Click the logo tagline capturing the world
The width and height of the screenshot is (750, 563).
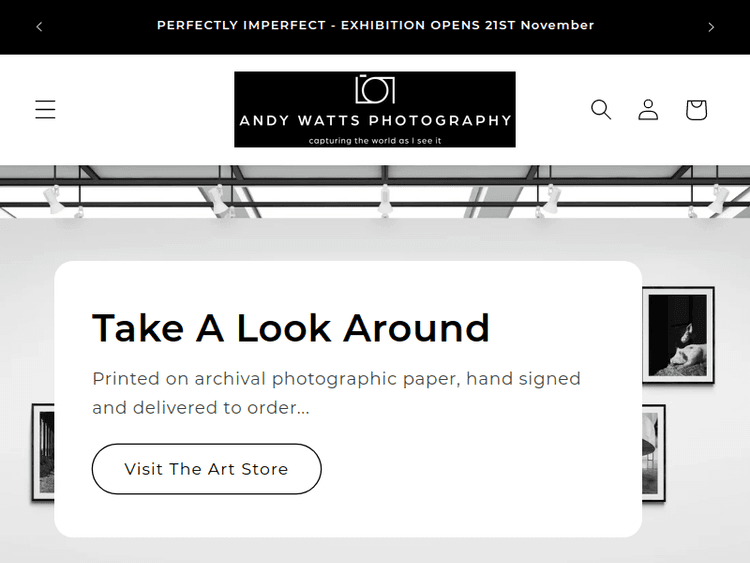[x=375, y=141]
